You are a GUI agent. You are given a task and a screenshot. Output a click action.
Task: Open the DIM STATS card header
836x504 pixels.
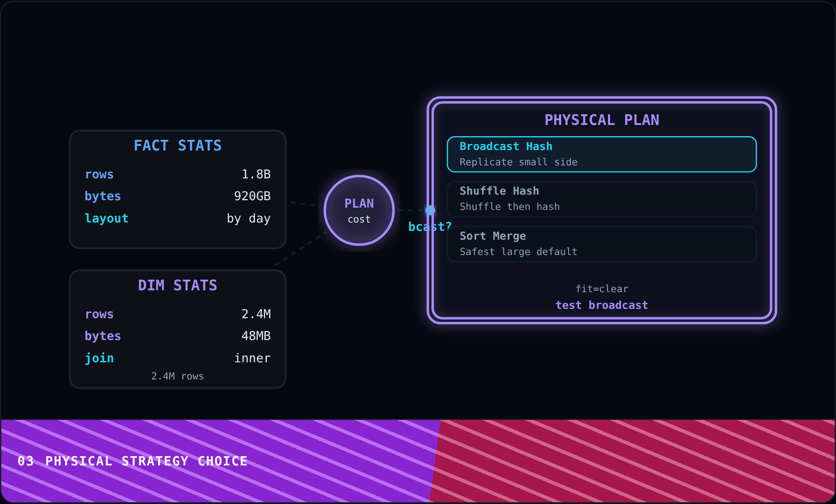[x=177, y=285]
